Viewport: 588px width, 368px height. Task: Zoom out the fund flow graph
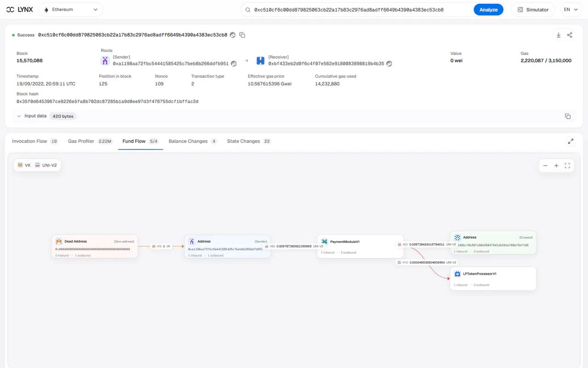(545, 166)
